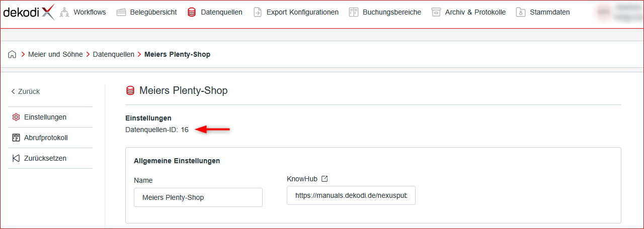Screen dimensions: 644x229
Task: Click the Abrufprotokoll log icon
Action: (x=16, y=138)
